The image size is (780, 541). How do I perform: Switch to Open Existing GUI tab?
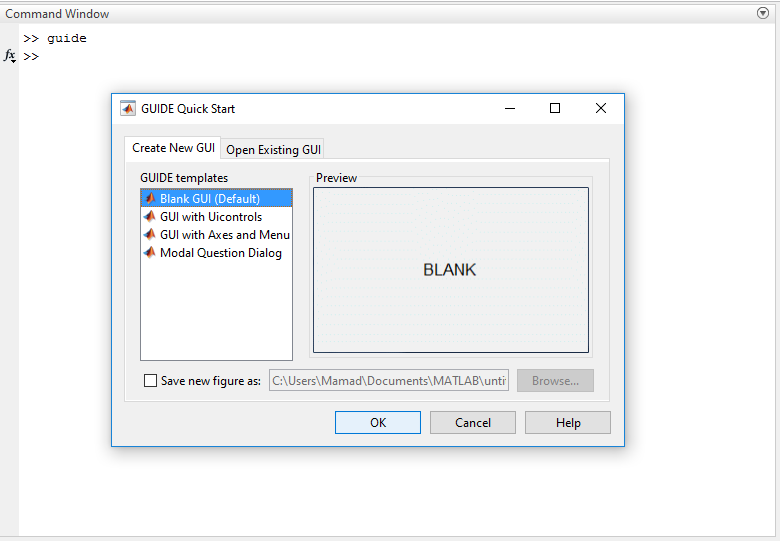[x=273, y=150]
